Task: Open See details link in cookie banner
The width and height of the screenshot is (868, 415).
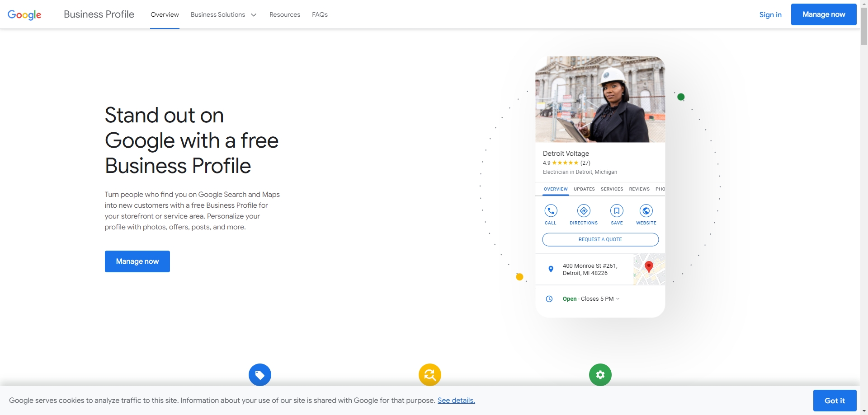Action: coord(456,401)
